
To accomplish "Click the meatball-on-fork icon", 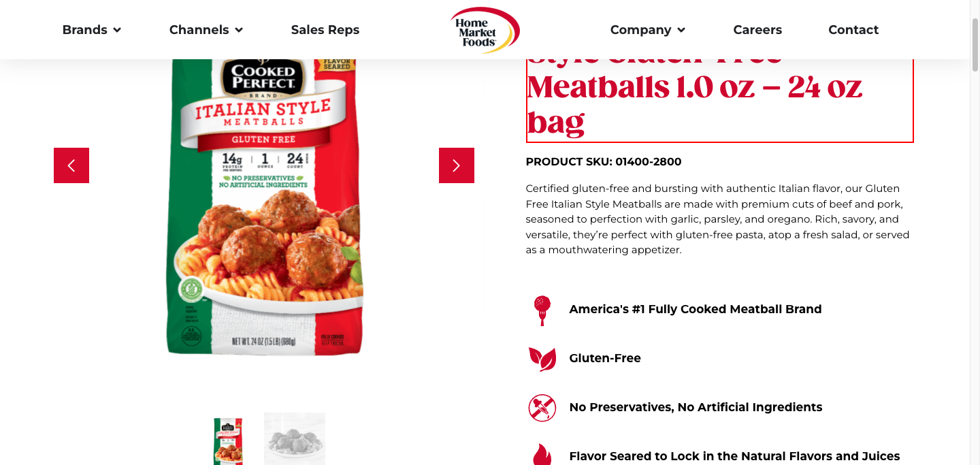I will click(542, 310).
